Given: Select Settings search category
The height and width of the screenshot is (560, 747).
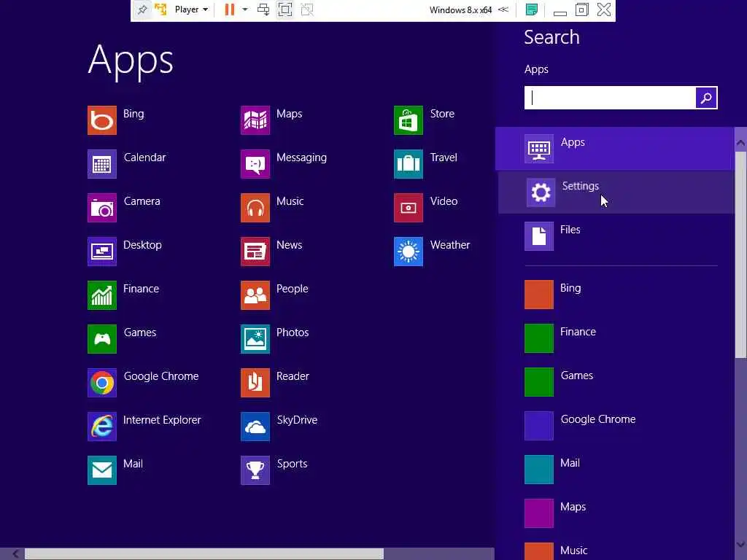Looking at the screenshot, I should tap(616, 192).
